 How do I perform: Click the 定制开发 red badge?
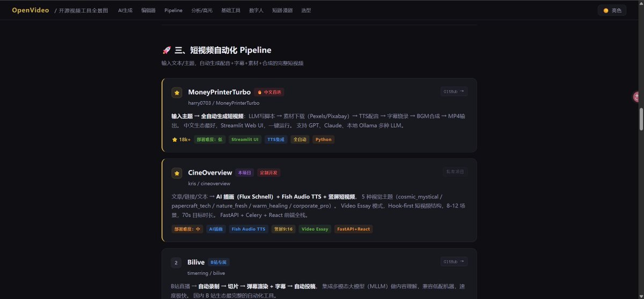(268, 173)
